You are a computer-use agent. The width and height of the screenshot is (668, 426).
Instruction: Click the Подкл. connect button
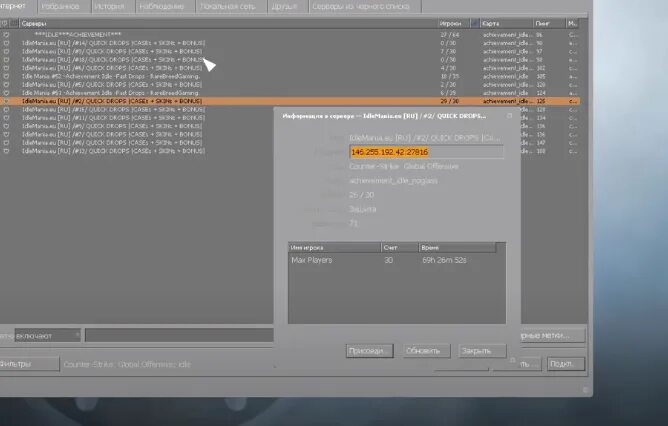click(x=566, y=364)
